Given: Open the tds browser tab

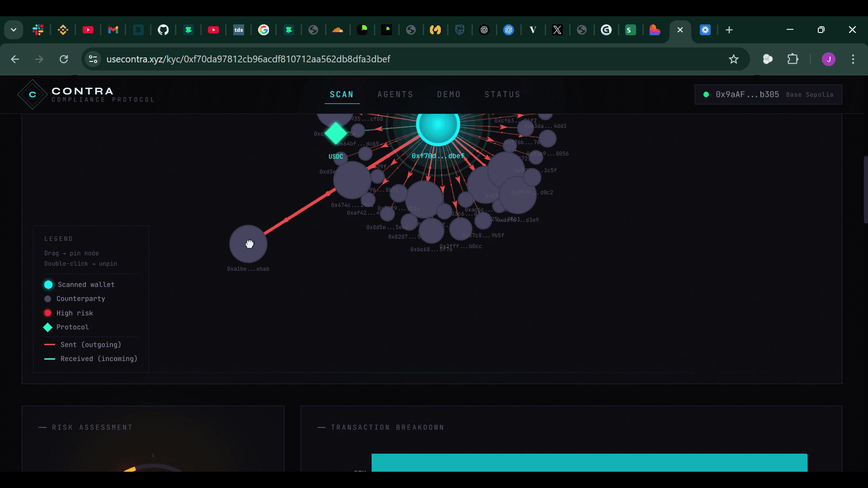Looking at the screenshot, I should pos(239,30).
